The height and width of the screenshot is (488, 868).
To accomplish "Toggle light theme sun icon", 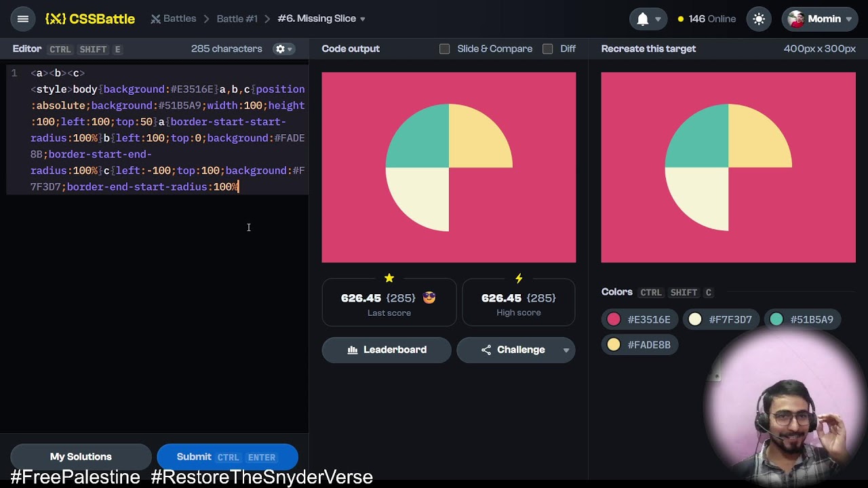I will click(759, 19).
